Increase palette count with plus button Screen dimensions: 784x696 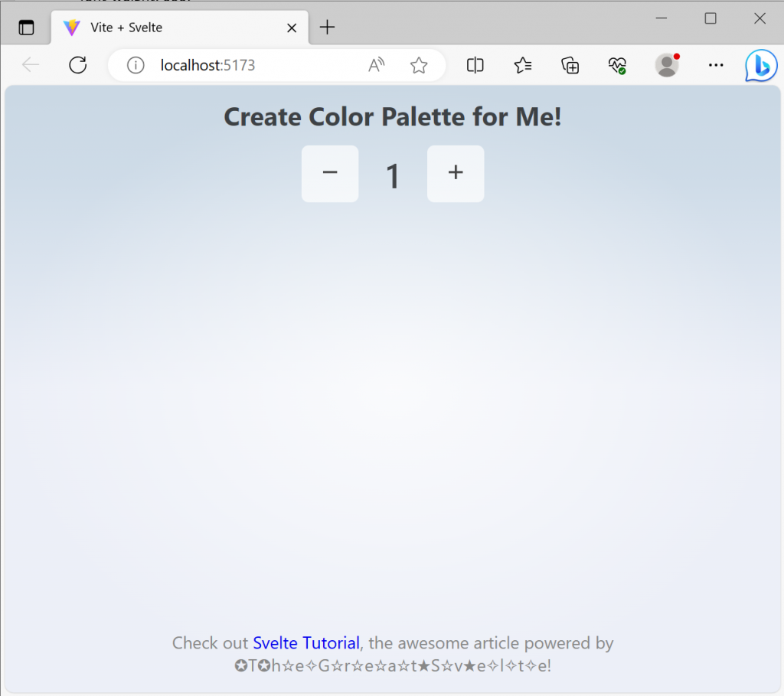(456, 174)
